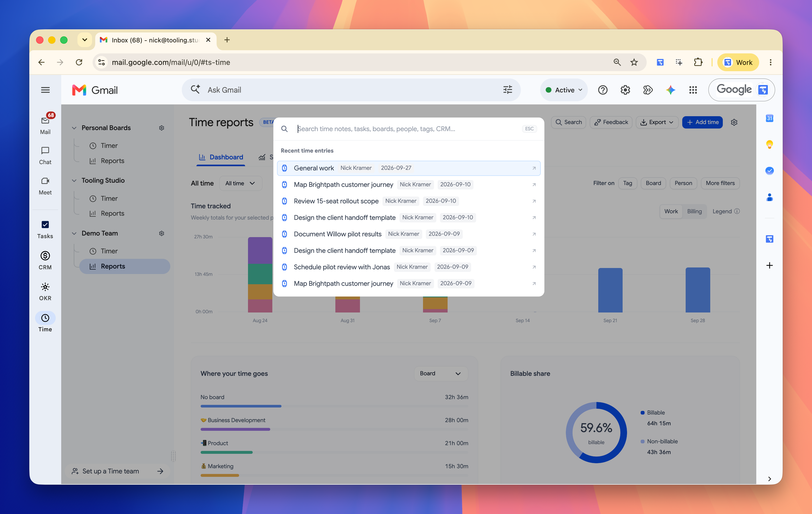The height and width of the screenshot is (514, 812).
Task: Open the All time range dropdown
Action: pyautogui.click(x=240, y=183)
